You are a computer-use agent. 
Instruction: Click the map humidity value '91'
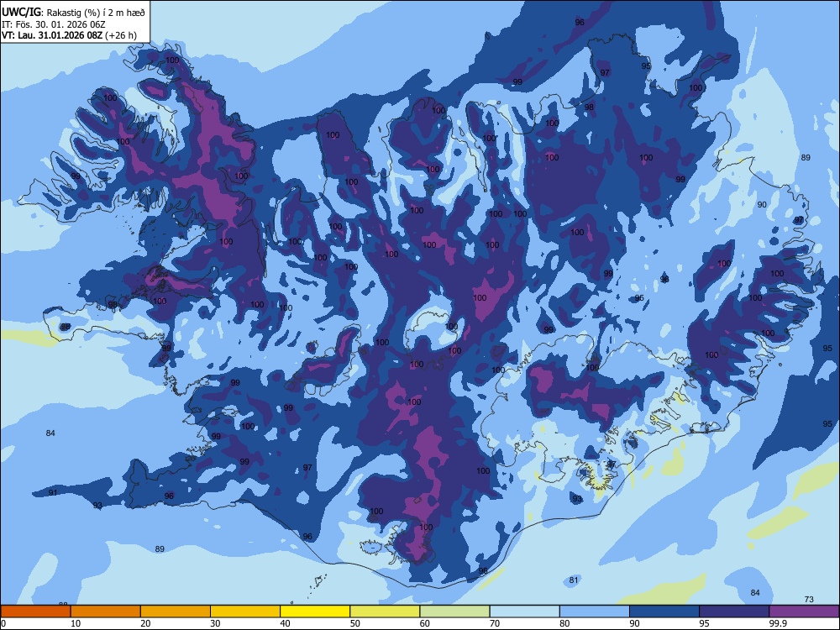52,492
